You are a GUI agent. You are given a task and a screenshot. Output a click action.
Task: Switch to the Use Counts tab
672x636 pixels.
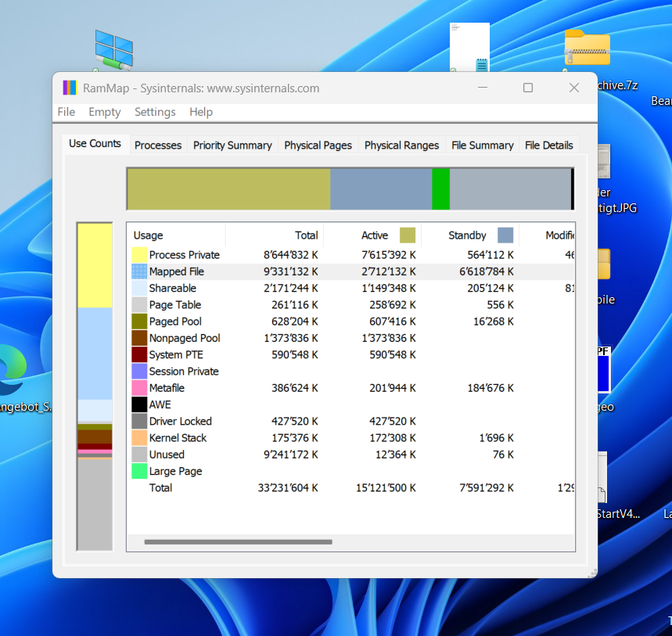(95, 144)
